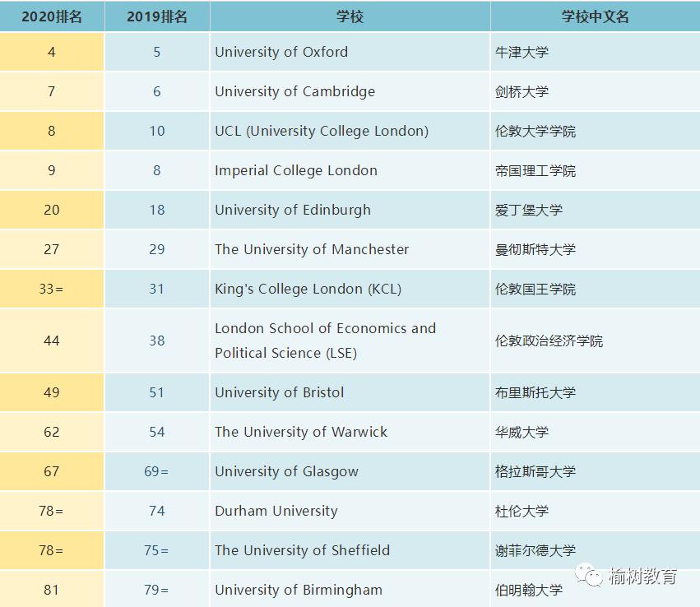
Task: Select 2019 rank 31 for KCL
Action: click(x=157, y=289)
